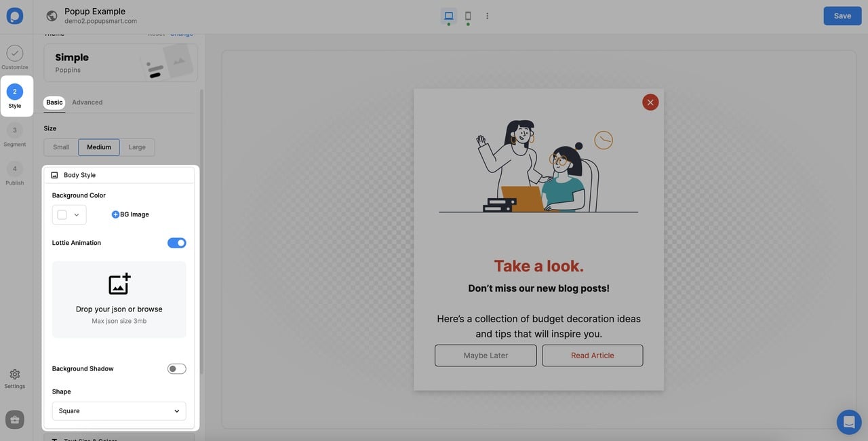868x441 pixels.
Task: Click Read Article button in popup
Action: pyautogui.click(x=593, y=356)
